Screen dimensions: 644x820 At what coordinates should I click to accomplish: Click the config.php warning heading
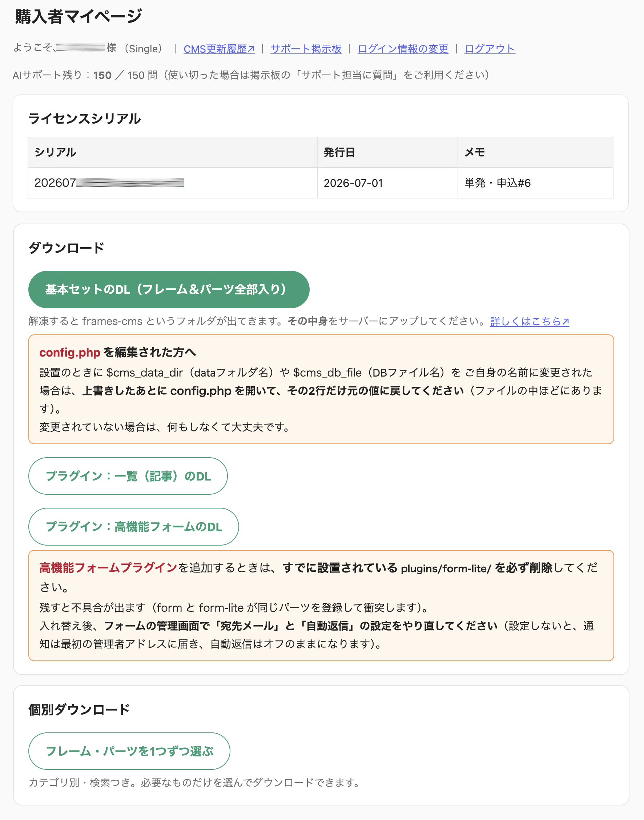118,352
